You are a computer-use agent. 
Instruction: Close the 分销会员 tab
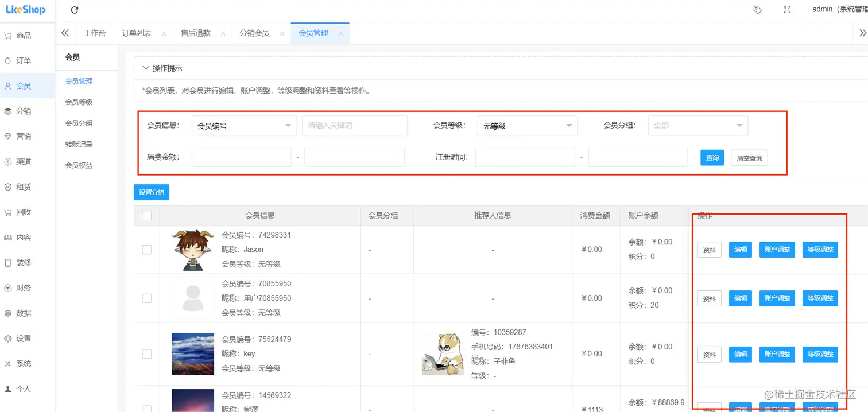click(282, 34)
